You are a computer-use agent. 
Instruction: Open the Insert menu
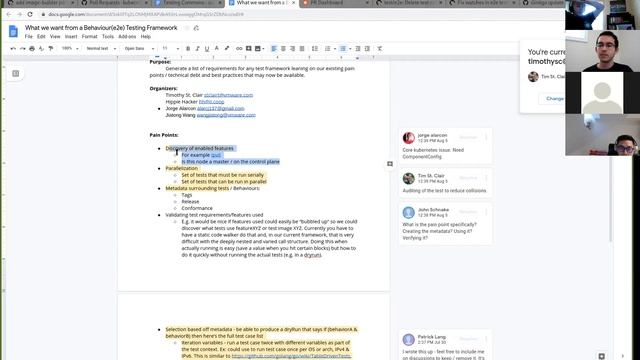[71, 37]
